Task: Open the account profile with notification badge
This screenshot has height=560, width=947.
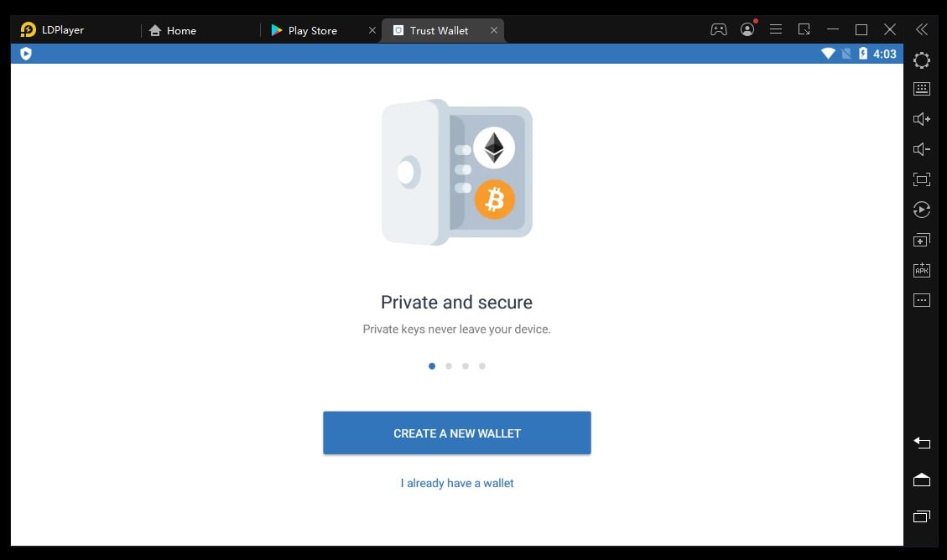Action: pos(747,29)
